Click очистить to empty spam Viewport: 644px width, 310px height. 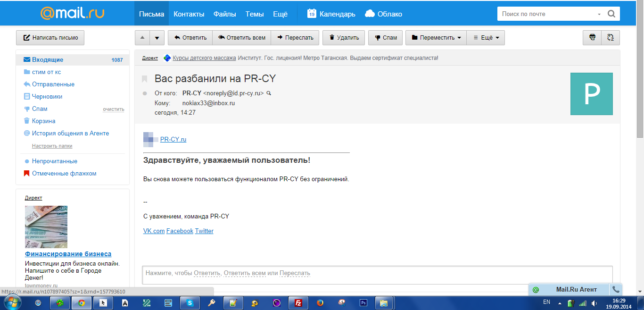click(x=114, y=109)
